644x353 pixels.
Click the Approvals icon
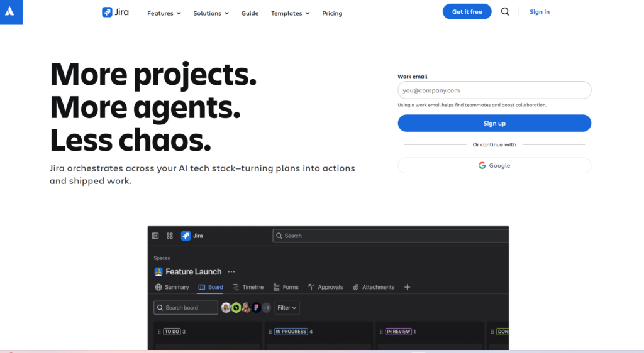click(x=311, y=288)
